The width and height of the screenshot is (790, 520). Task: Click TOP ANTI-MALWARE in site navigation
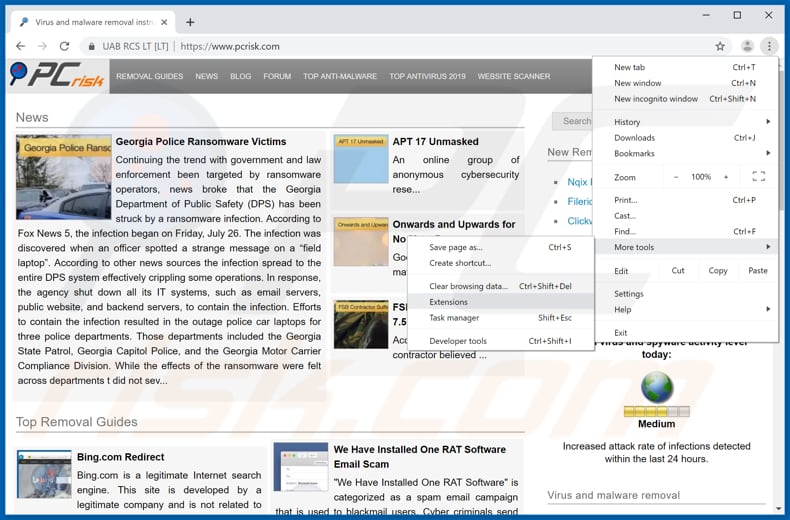click(x=340, y=76)
